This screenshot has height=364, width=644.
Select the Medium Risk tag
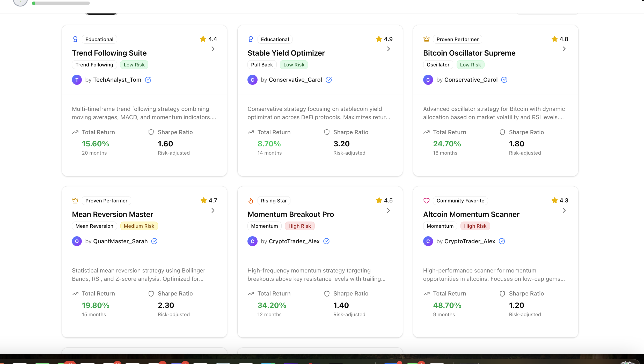coord(139,226)
